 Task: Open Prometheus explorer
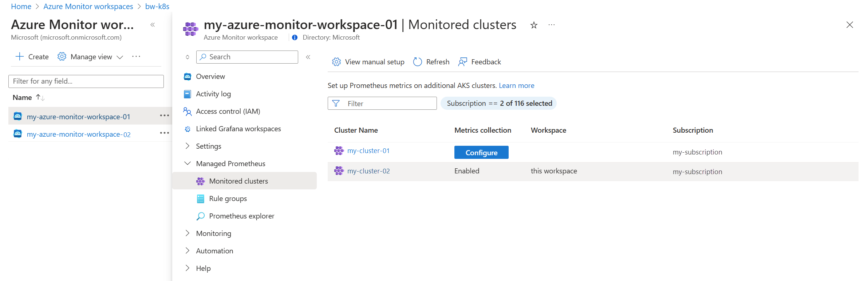tap(241, 216)
